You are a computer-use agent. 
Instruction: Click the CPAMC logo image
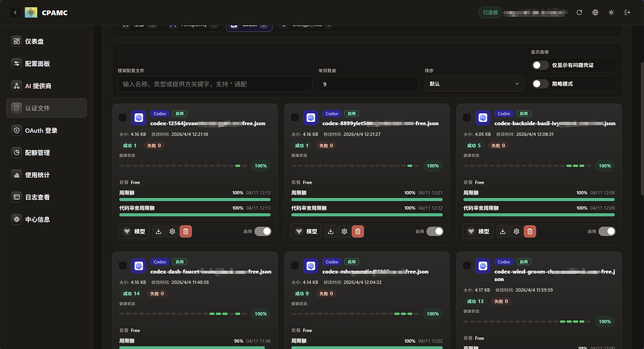(31, 13)
